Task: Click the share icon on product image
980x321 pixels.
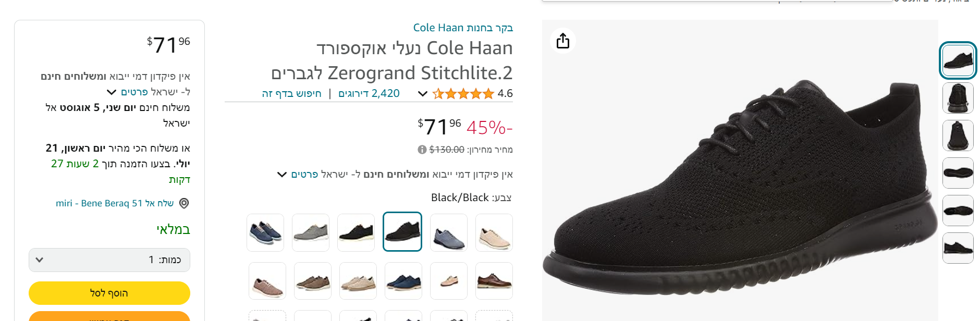Action: click(x=563, y=41)
